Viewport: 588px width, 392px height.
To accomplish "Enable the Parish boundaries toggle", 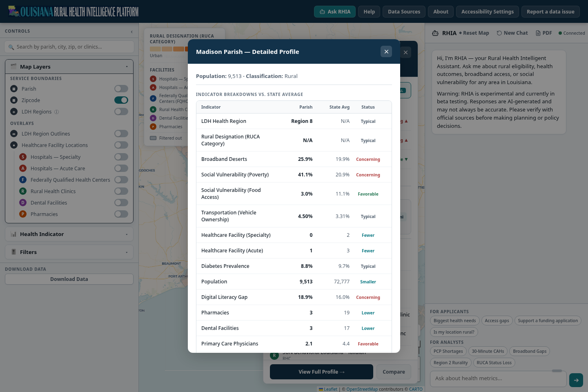I will 121,89.
